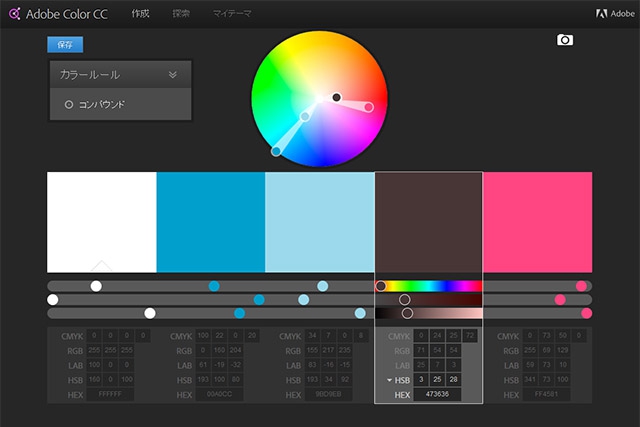Select the コンパウンド radio option

pos(69,105)
